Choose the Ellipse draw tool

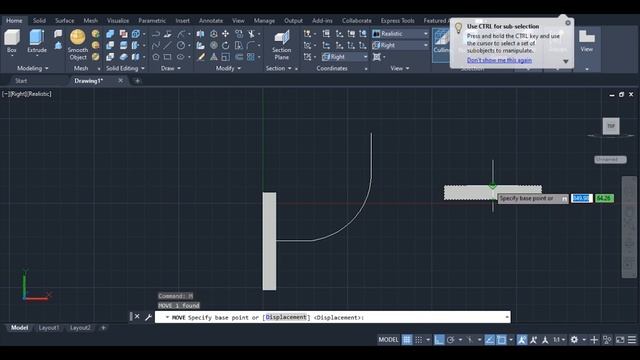coord(180,57)
